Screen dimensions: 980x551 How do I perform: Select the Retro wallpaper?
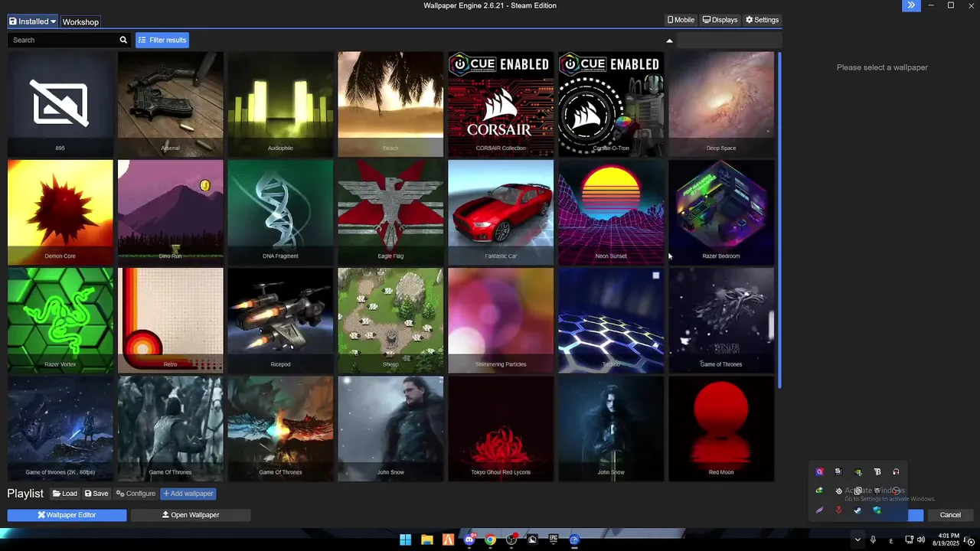coord(171,320)
